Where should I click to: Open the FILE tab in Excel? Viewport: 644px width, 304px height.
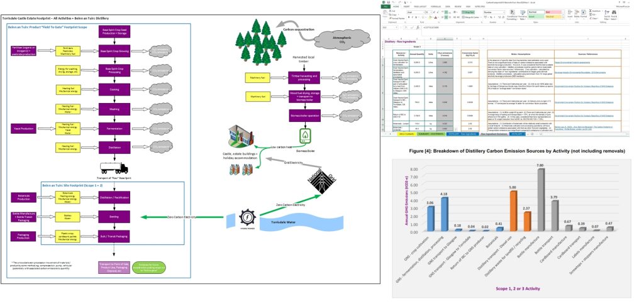point(386,6)
